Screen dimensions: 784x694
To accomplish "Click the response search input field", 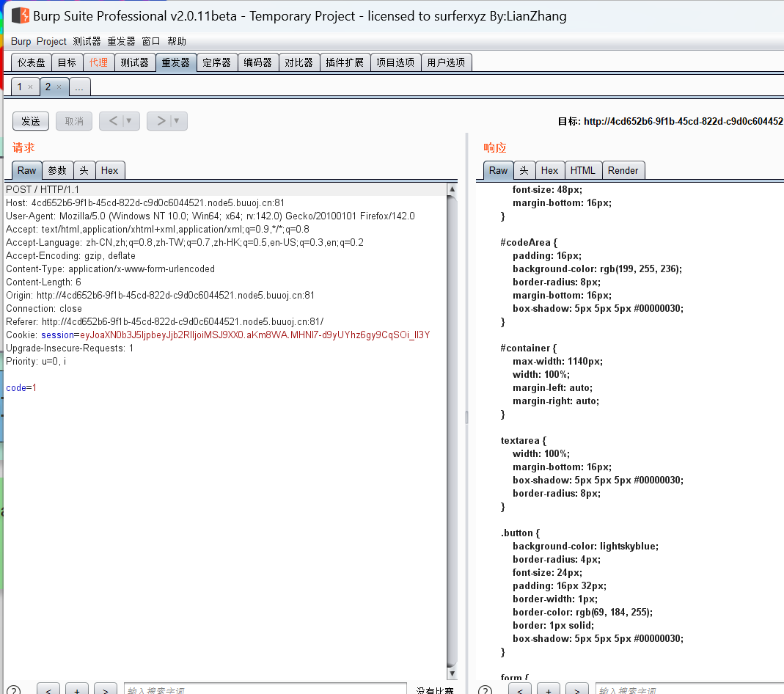I will click(689, 690).
